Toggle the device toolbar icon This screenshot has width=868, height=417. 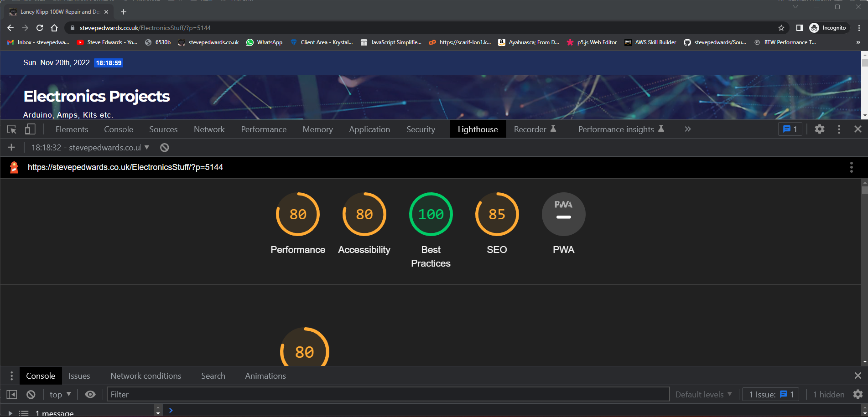(x=30, y=129)
